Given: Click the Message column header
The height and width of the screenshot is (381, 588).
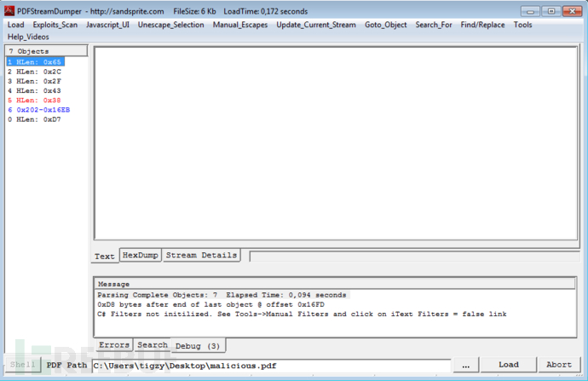Looking at the screenshot, I should (x=335, y=284).
